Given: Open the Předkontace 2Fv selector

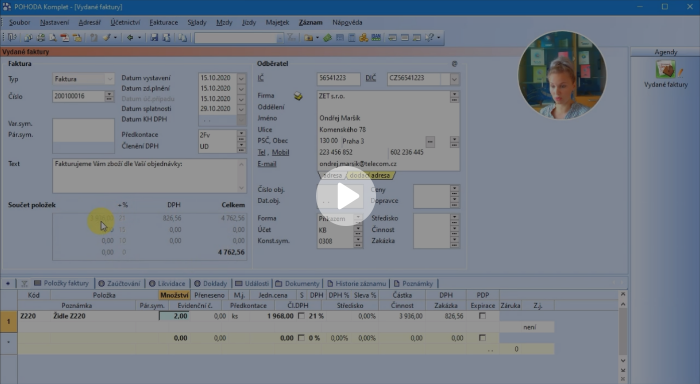Looking at the screenshot, I should pyautogui.click(x=241, y=134).
